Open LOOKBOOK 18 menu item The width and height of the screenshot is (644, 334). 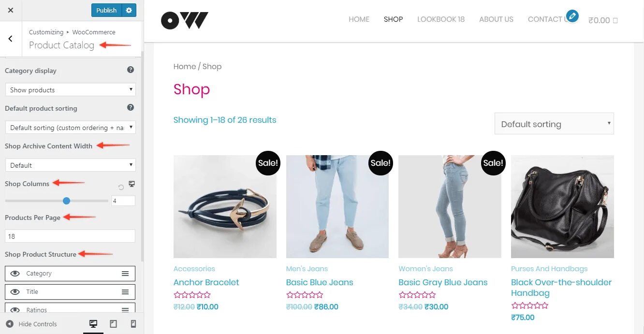441,19
